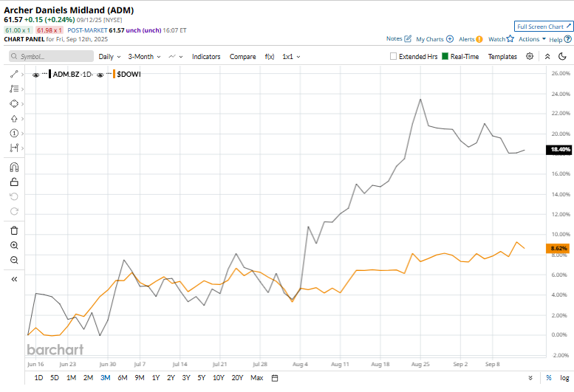
Task: Toggle $DOWI series visibility eye
Action: [x=100, y=75]
